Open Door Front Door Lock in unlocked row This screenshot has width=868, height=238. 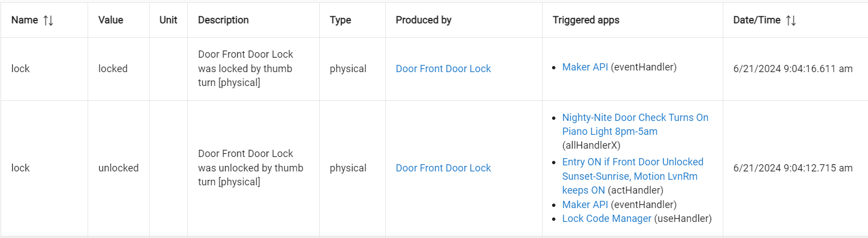coord(443,168)
